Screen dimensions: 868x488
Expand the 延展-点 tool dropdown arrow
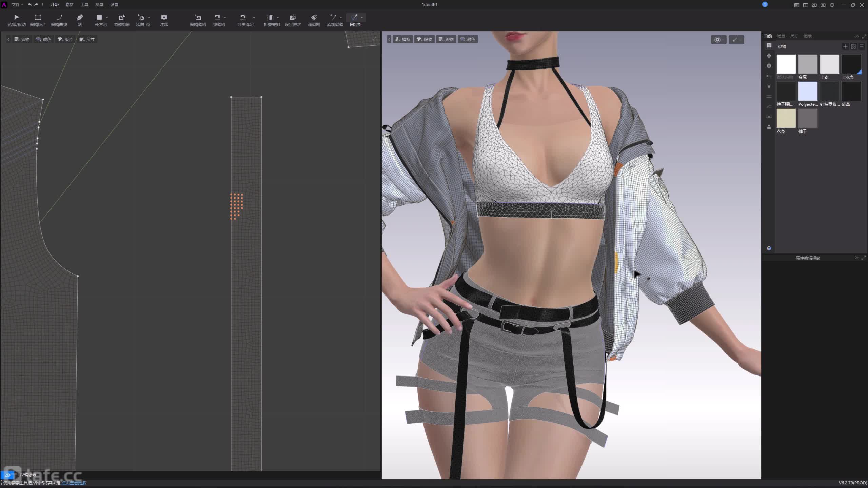149,17
